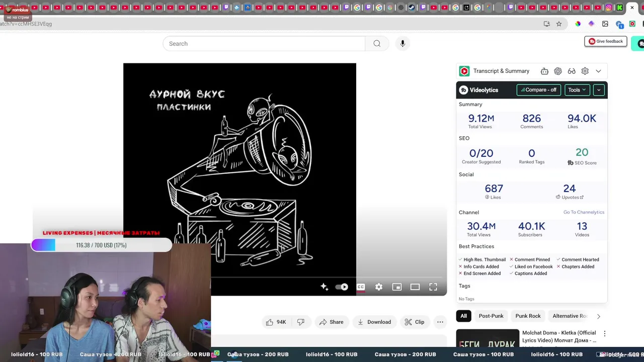
Task: Open the Upvotes external link
Action: 570,197
